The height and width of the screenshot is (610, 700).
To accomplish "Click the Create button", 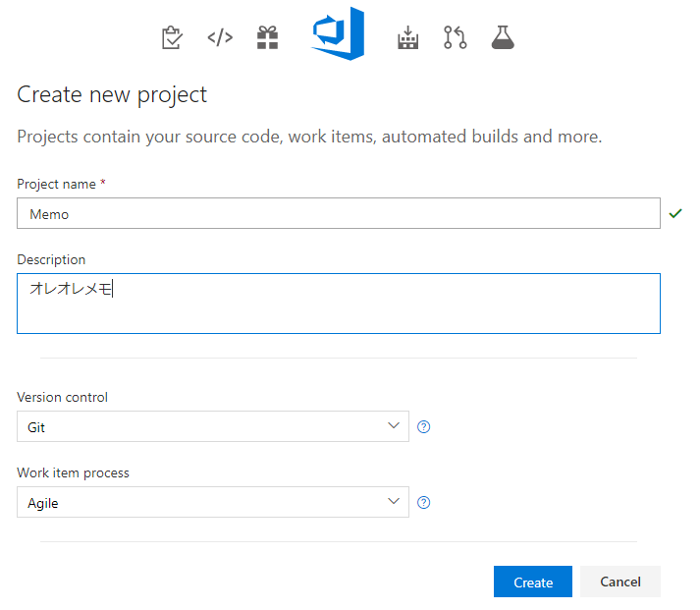I will pos(533,582).
